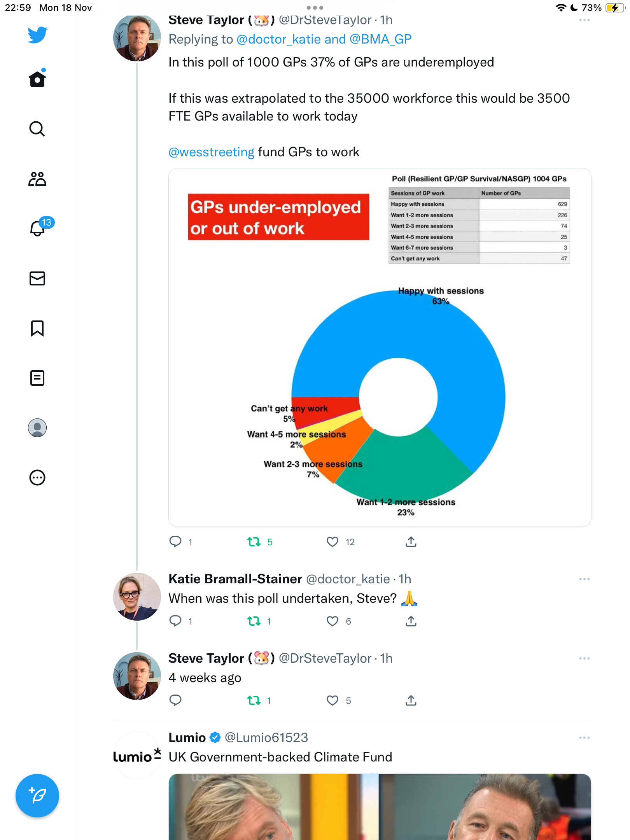Open the More circle menu in sidebar

(x=37, y=478)
